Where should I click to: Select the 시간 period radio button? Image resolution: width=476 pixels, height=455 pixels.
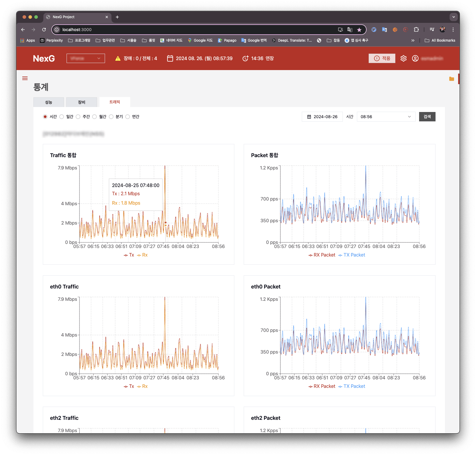tap(45, 117)
